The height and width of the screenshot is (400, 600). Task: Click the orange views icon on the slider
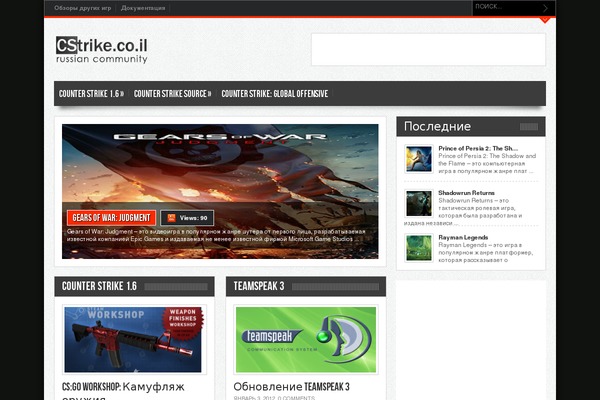click(x=171, y=218)
